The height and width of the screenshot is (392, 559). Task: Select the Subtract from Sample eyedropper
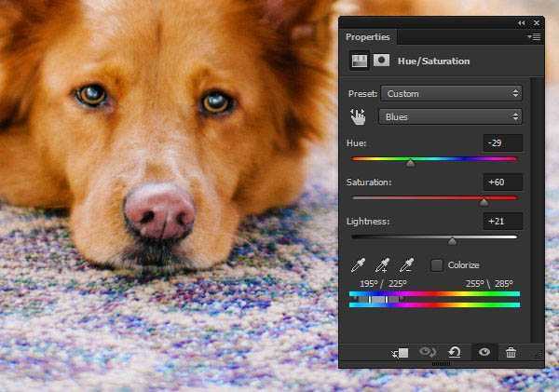coord(405,265)
